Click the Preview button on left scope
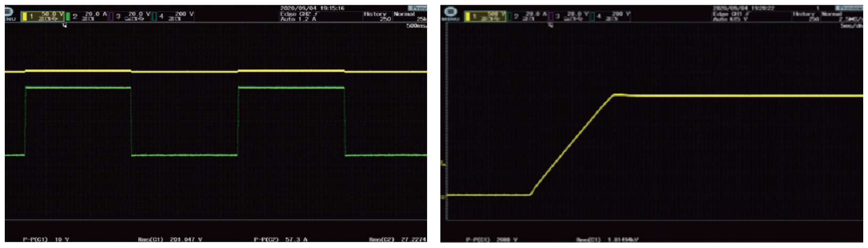 point(418,8)
